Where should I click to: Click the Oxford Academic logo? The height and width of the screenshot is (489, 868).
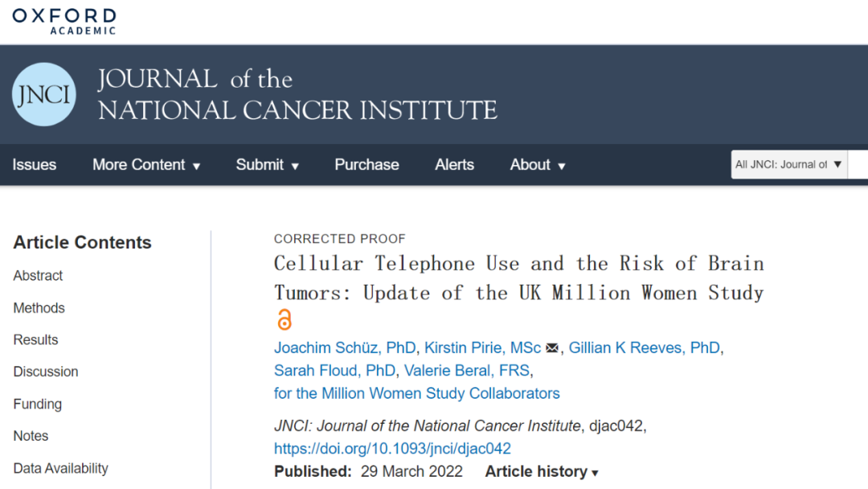tap(64, 21)
